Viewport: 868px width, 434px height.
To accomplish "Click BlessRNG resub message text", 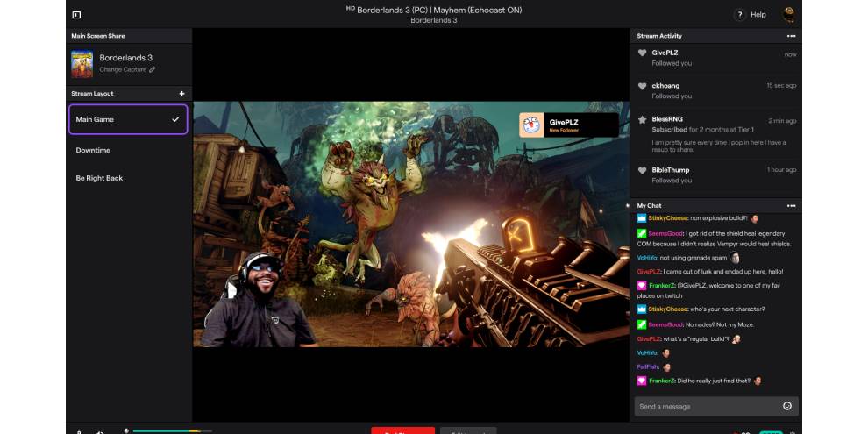I will (x=719, y=146).
